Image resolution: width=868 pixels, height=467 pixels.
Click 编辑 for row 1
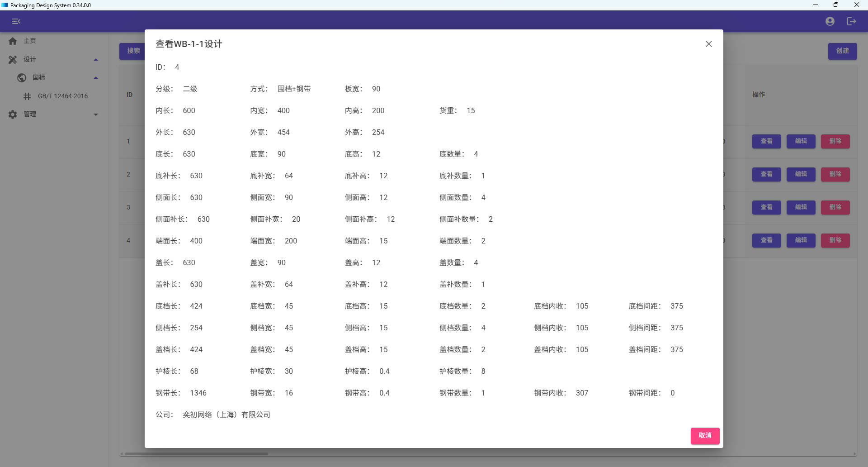(x=801, y=141)
